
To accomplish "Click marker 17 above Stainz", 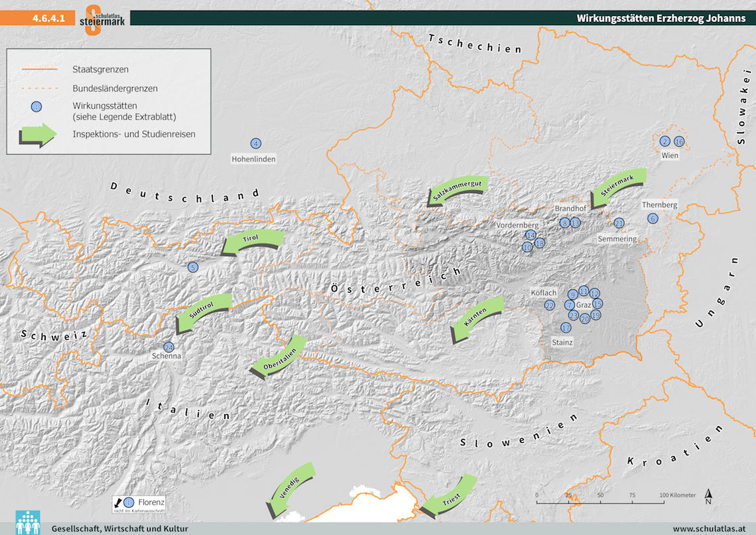I will coord(566,328).
